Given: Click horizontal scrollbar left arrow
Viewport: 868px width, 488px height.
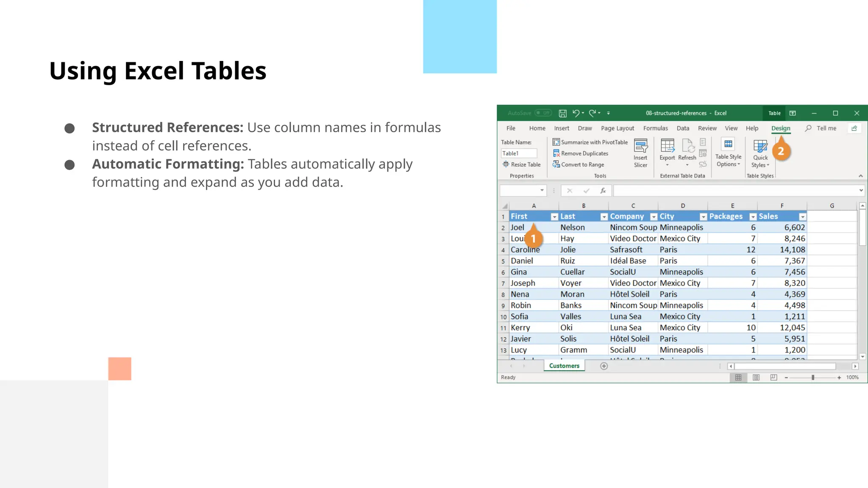Looking at the screenshot, I should [x=731, y=366].
